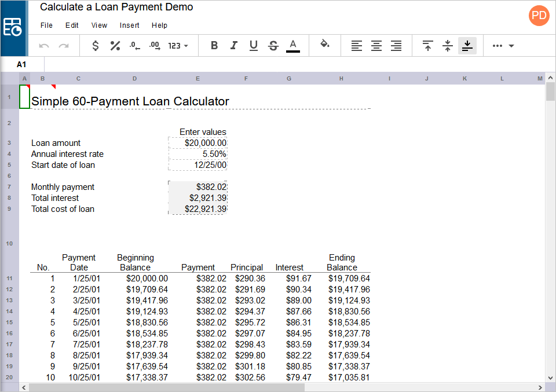Viewport: 556px width, 392px height.
Task: Click the spreadsheet app logo icon
Action: click(x=12, y=27)
